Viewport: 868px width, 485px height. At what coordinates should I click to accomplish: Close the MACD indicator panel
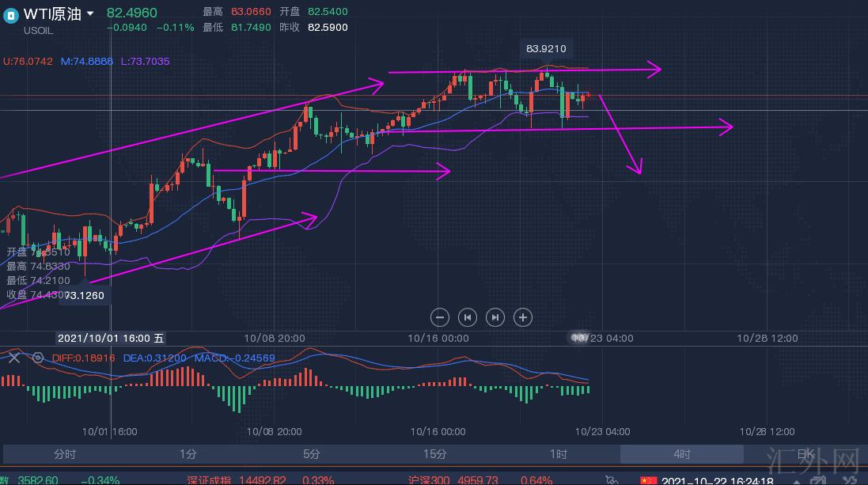[13, 358]
